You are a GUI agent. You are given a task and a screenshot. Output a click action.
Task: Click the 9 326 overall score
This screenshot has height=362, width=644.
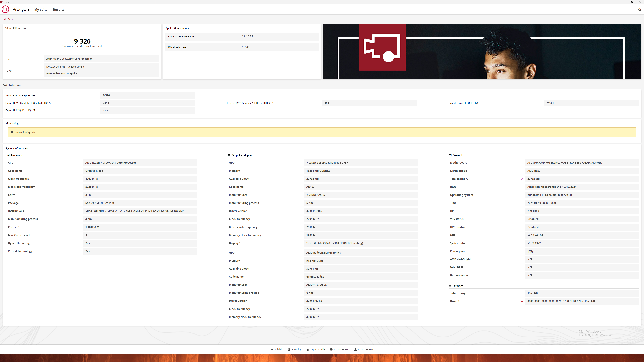[x=82, y=41]
